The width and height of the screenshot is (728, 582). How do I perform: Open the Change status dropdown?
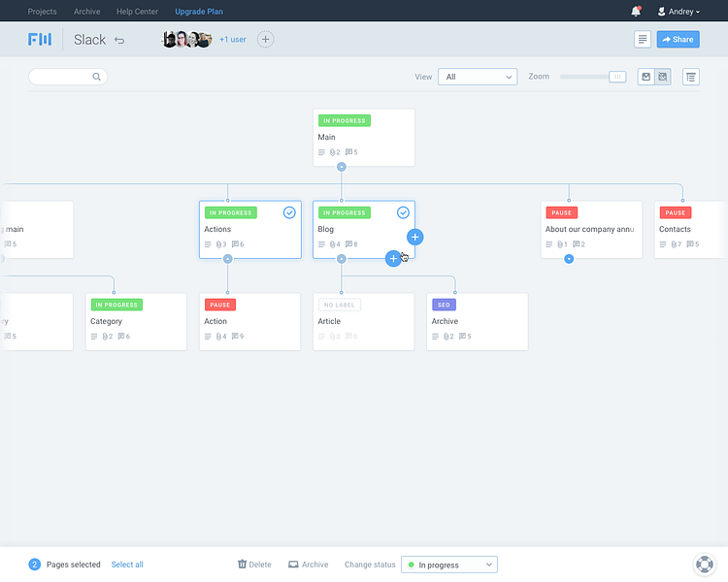tap(449, 565)
